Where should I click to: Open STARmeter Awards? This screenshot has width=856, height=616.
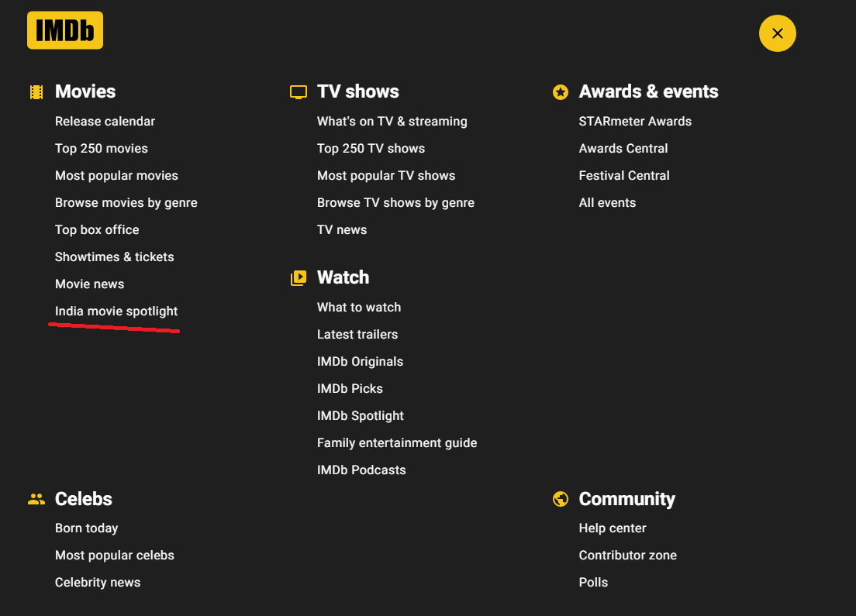point(635,121)
